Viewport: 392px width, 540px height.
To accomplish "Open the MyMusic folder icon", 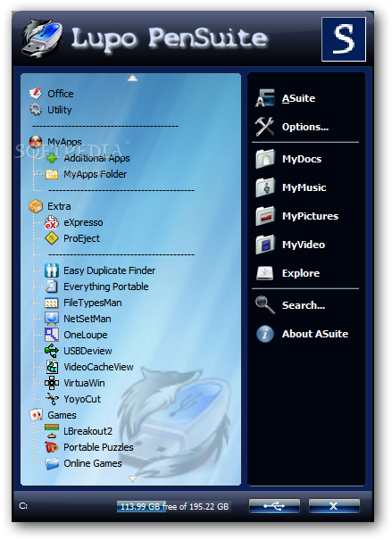I will [x=265, y=187].
